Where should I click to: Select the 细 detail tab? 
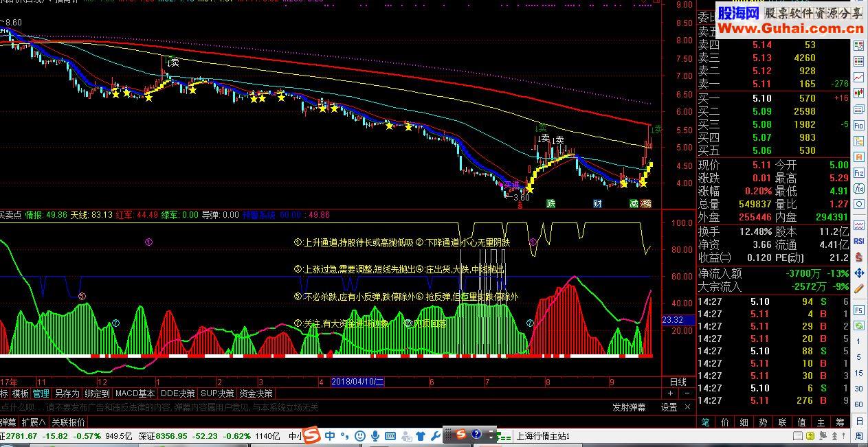[x=744, y=422]
